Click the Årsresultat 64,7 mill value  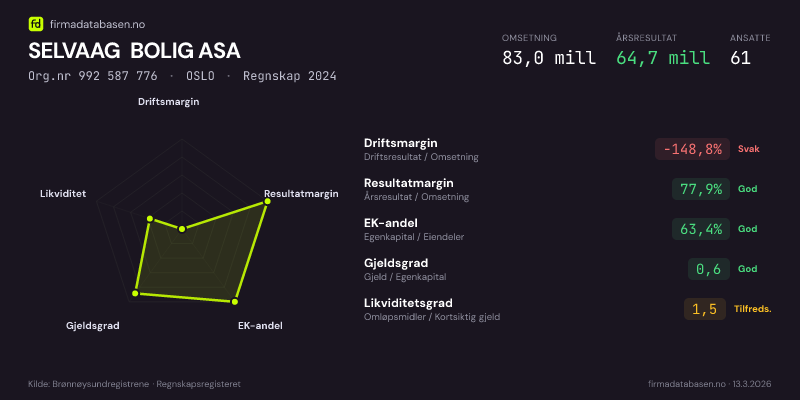tap(663, 58)
